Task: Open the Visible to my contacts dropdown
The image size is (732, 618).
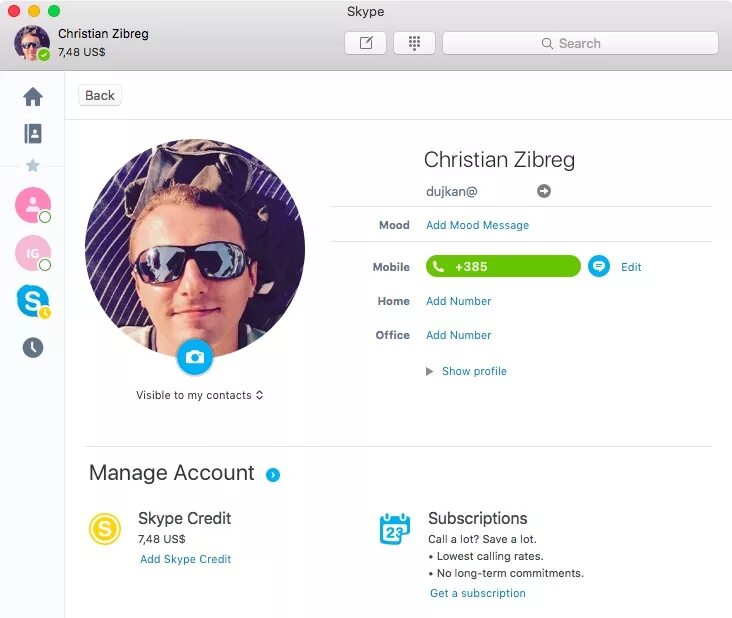Action: pos(199,395)
